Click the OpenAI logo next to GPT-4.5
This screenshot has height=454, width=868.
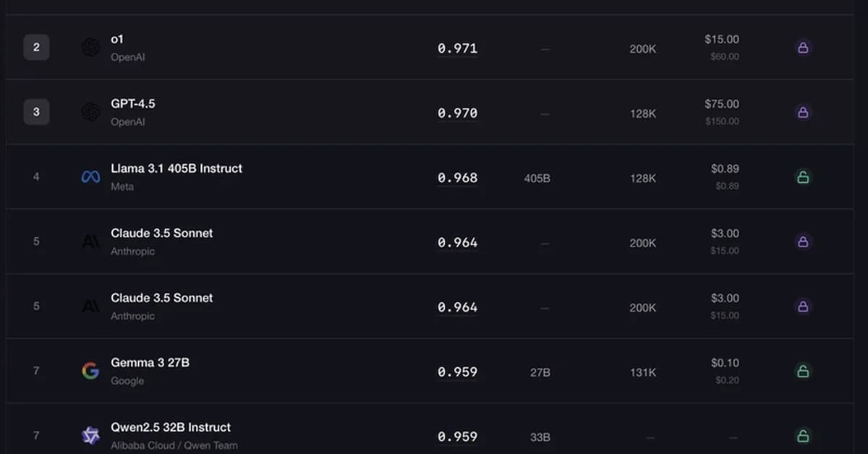90,112
